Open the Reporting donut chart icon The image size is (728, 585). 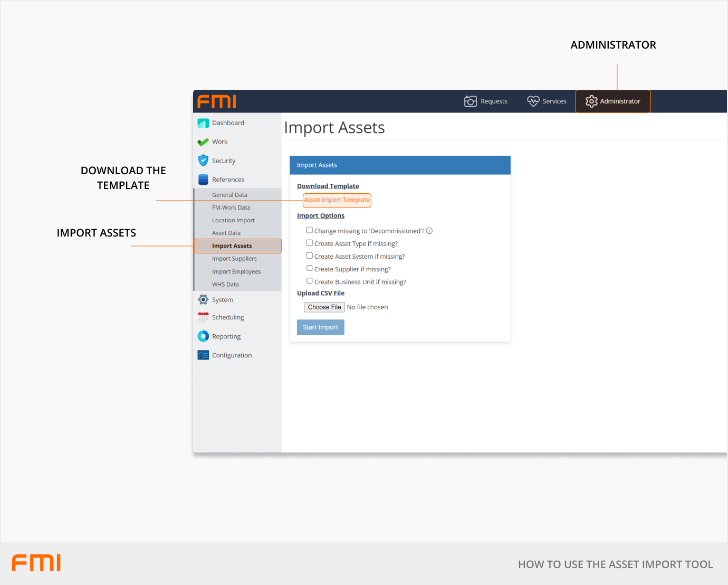203,336
